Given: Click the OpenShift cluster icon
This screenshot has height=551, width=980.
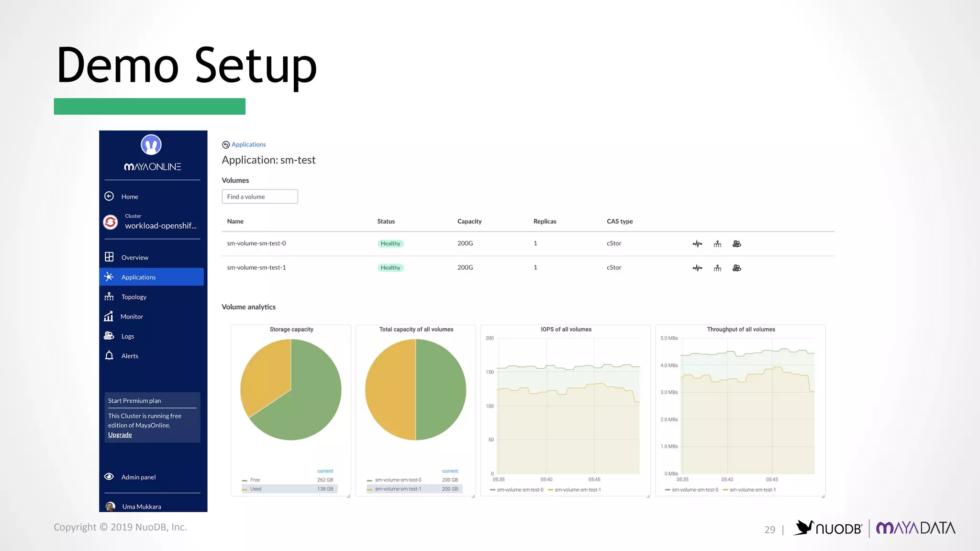Looking at the screenshot, I should (111, 222).
